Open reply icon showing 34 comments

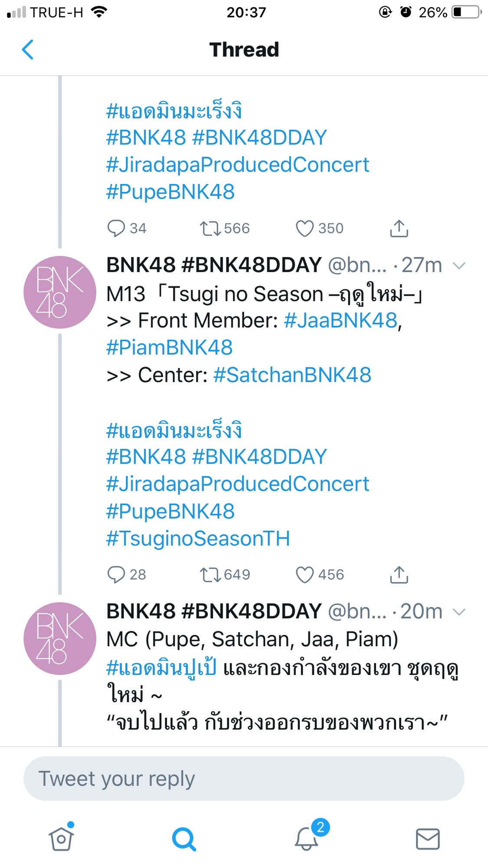(x=116, y=228)
